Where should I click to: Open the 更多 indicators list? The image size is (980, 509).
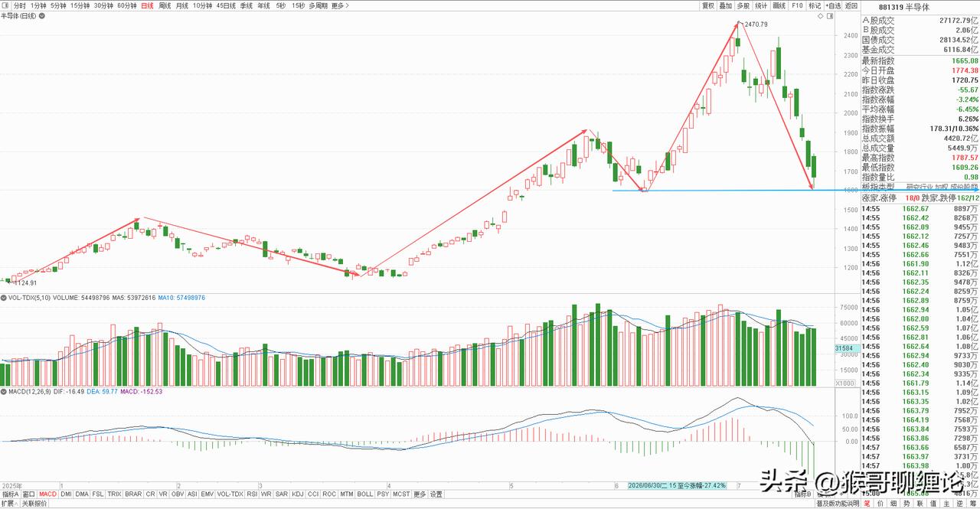click(x=420, y=494)
